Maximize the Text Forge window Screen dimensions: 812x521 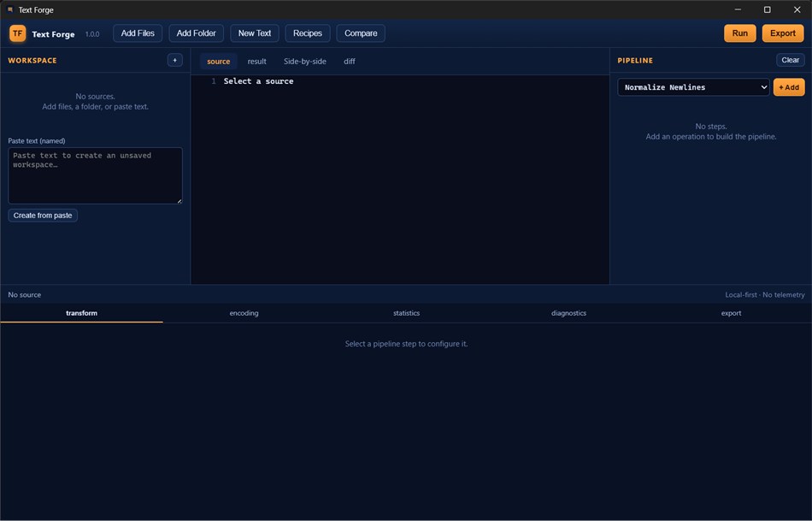click(768, 9)
